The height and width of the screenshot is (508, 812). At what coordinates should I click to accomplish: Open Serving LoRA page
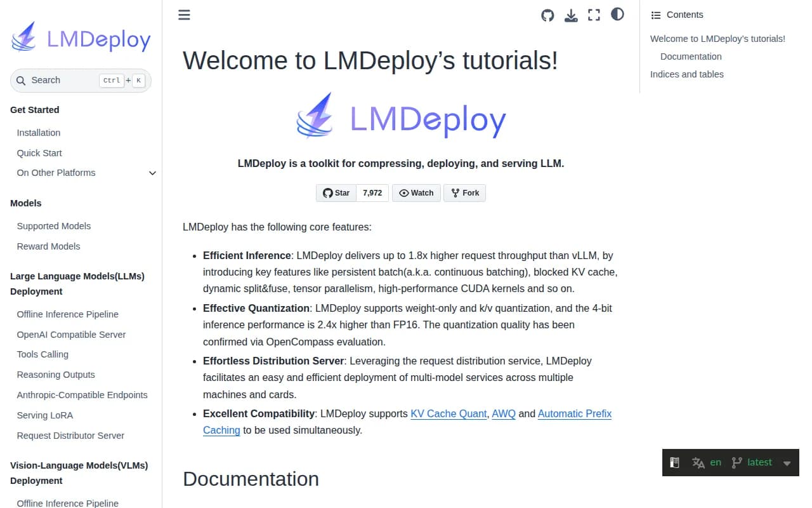tap(45, 415)
